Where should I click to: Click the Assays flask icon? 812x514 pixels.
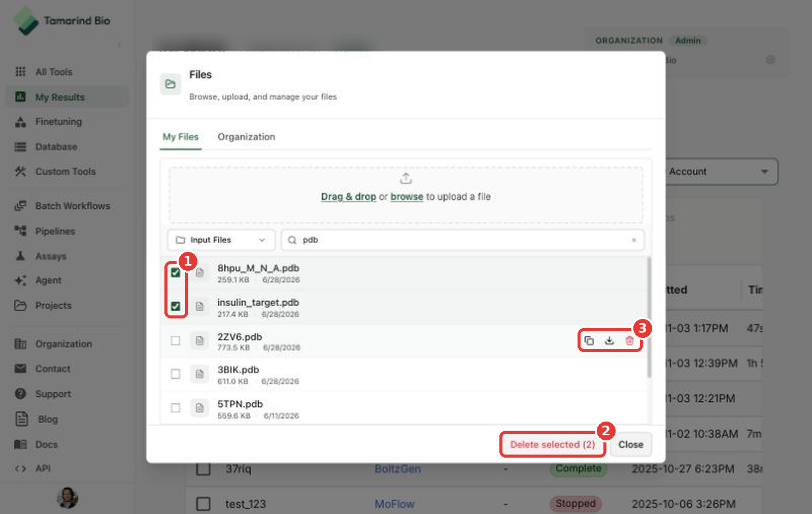(x=20, y=255)
